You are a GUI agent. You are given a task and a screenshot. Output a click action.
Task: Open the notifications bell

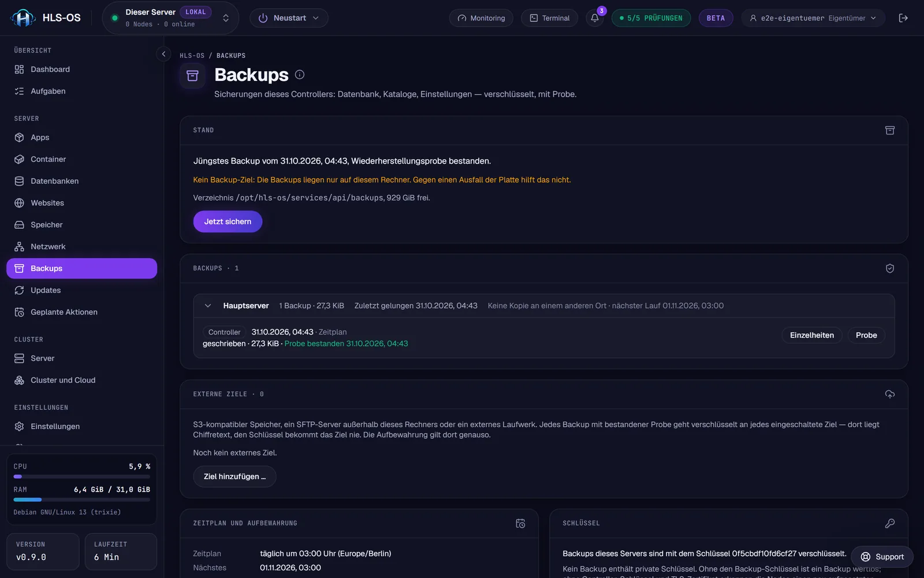[595, 18]
